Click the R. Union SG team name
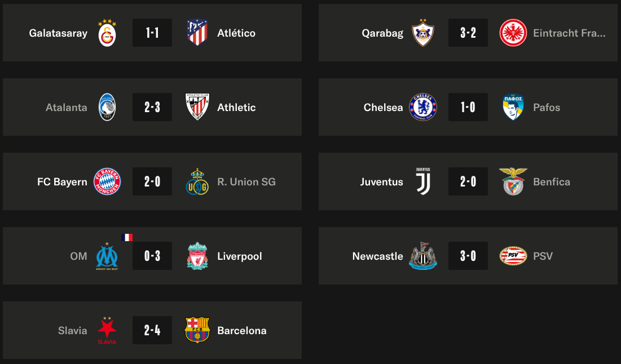 coord(246,181)
